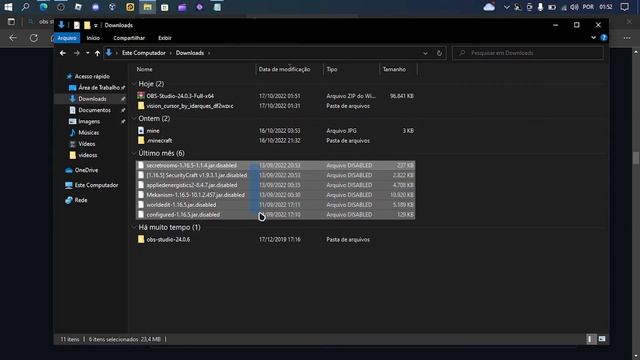Collapse the Último mês (6) group
640x360 pixels.
[x=134, y=153]
